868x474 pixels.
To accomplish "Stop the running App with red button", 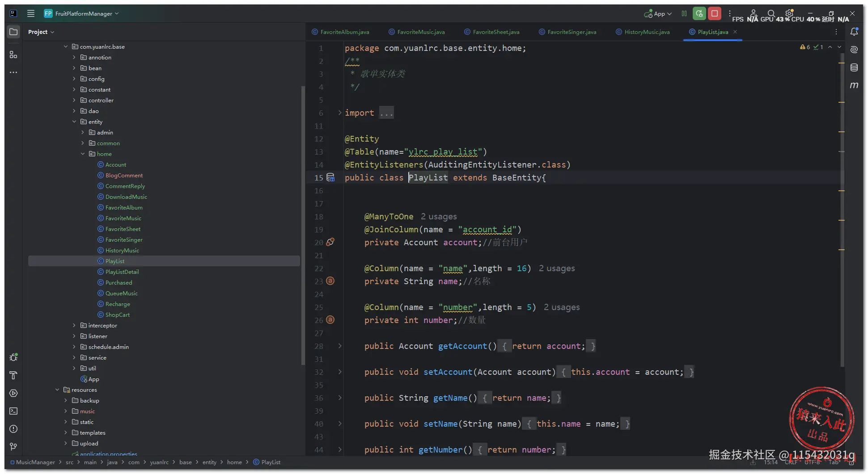I will 715,13.
